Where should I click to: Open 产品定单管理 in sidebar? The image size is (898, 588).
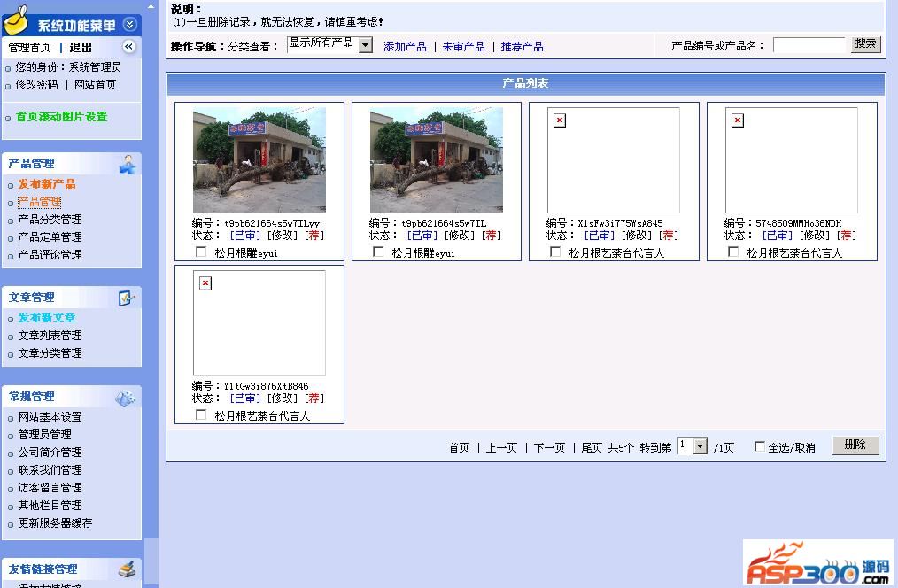pos(50,237)
